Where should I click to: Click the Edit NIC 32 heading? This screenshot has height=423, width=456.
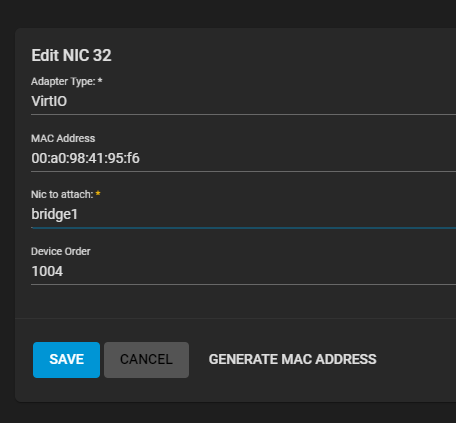tap(71, 55)
